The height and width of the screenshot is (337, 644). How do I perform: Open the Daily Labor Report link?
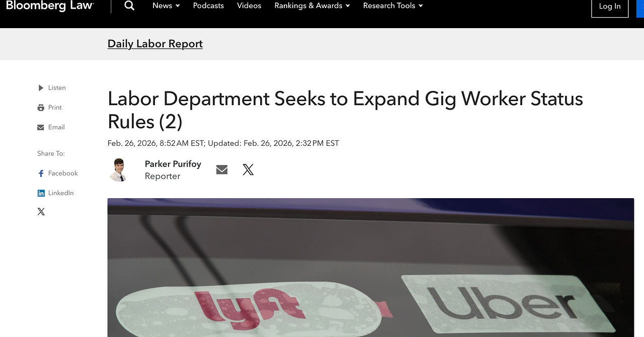pos(155,44)
